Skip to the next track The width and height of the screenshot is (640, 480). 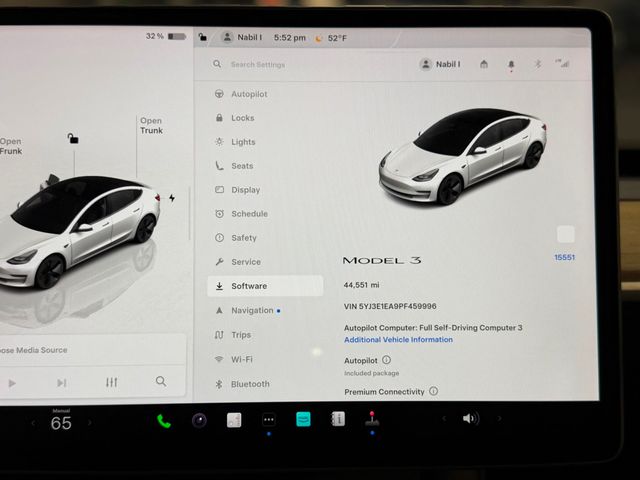point(62,383)
